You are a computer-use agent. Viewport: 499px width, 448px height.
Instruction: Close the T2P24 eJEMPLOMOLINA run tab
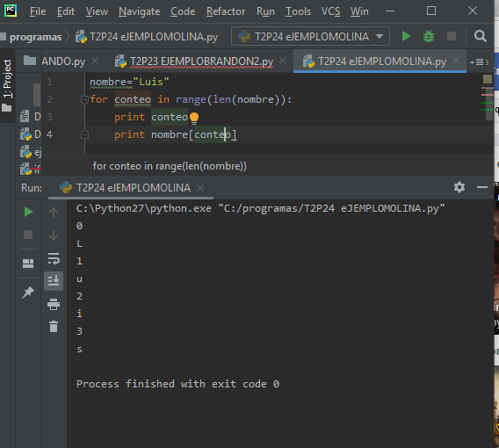click(200, 188)
